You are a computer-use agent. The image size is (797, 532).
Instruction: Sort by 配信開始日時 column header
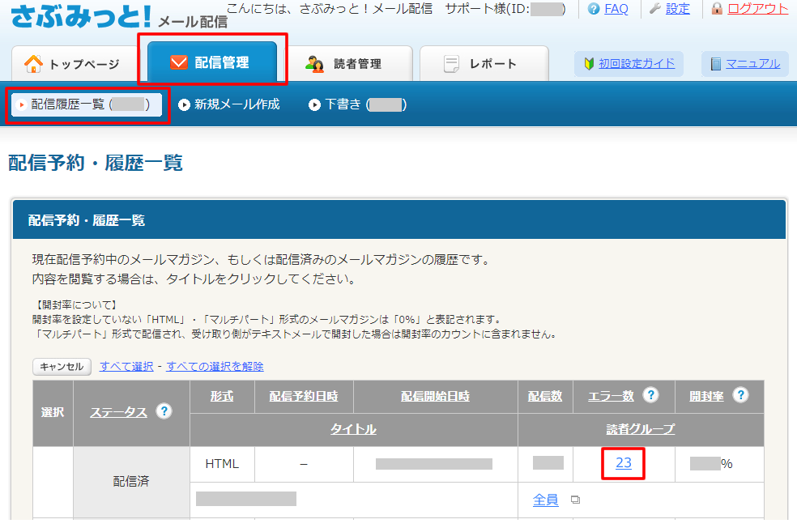(x=435, y=396)
